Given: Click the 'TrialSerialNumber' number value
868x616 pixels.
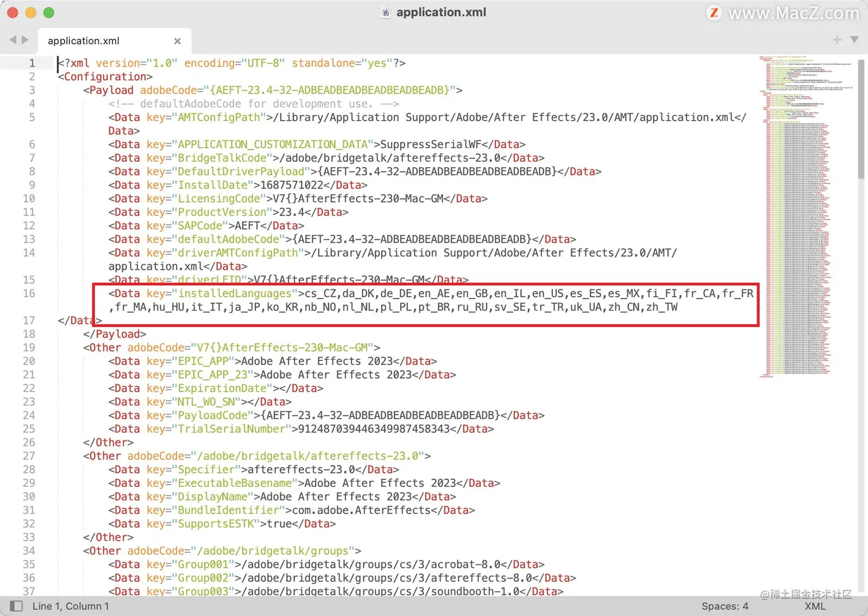Looking at the screenshot, I should click(374, 429).
